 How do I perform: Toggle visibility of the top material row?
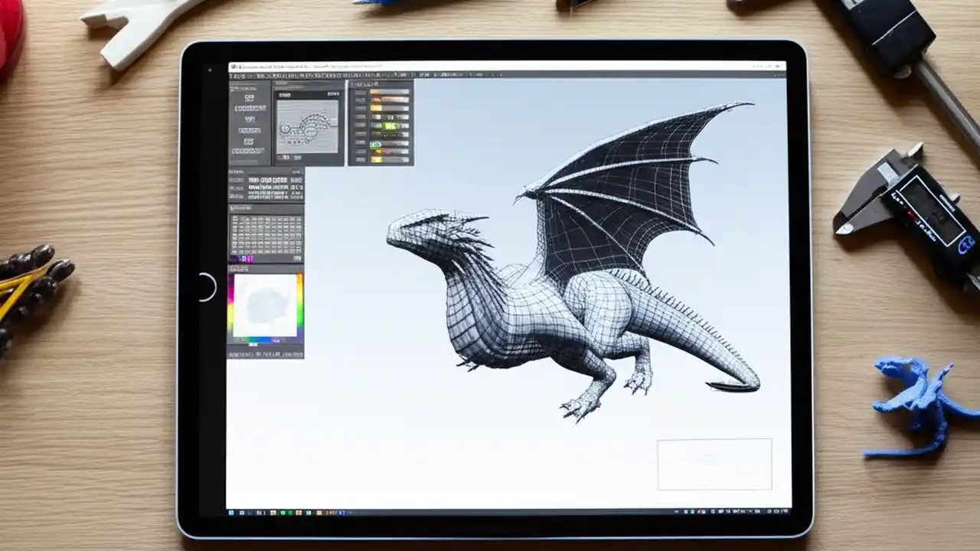pyautogui.click(x=361, y=93)
